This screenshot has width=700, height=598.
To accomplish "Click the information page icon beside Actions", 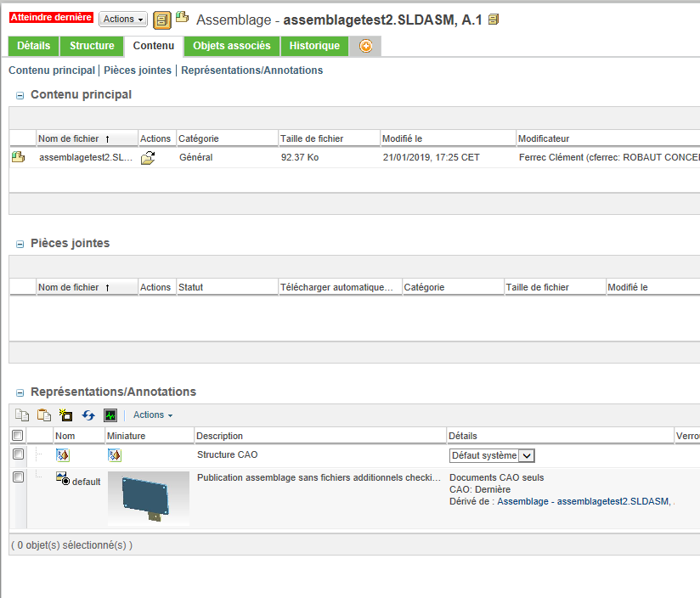I will [162, 20].
